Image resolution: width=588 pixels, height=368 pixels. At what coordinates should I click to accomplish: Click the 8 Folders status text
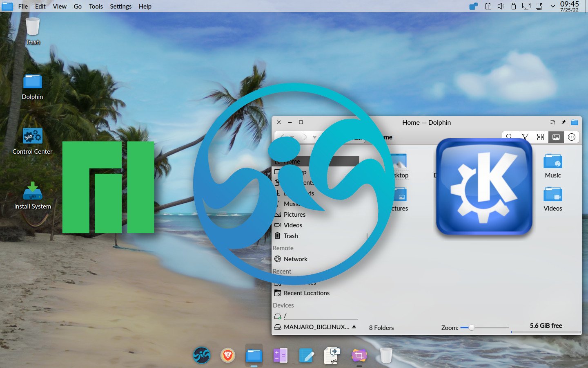[x=381, y=328]
